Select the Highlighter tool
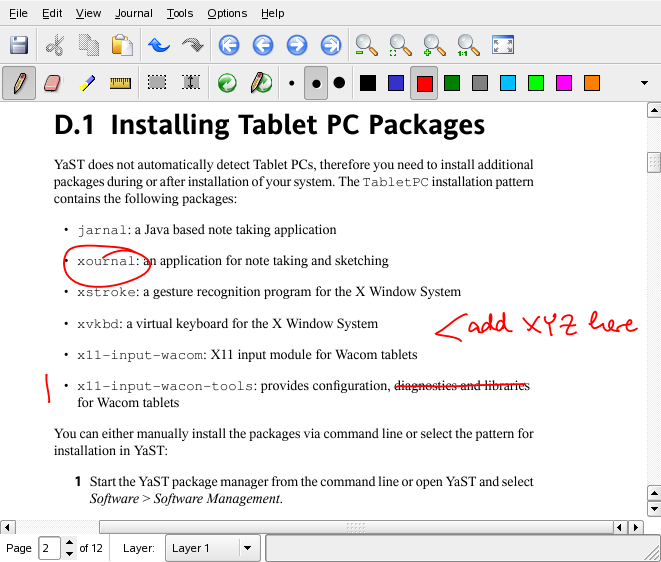The height and width of the screenshot is (562, 661). [x=87, y=83]
